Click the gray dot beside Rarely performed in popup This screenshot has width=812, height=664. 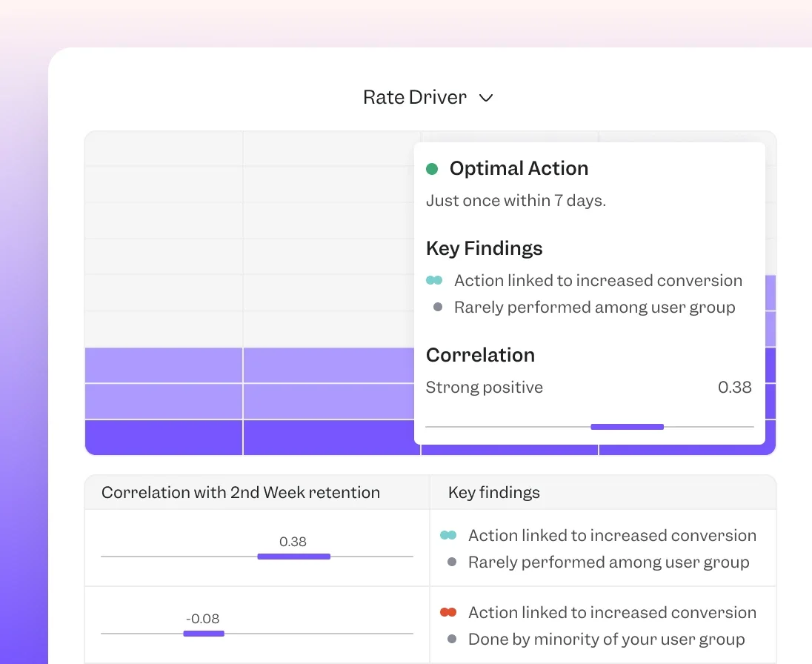(438, 308)
